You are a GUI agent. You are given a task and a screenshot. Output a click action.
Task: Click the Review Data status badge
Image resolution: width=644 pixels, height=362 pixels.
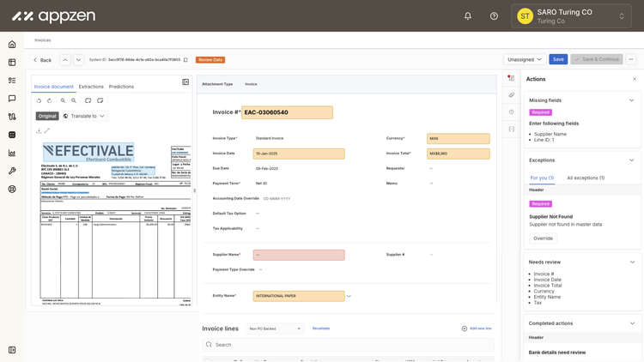click(x=210, y=60)
